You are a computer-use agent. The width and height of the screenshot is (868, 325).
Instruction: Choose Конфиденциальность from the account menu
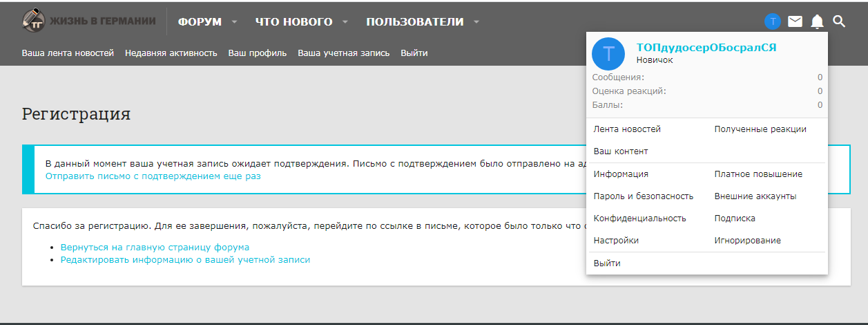(x=639, y=219)
